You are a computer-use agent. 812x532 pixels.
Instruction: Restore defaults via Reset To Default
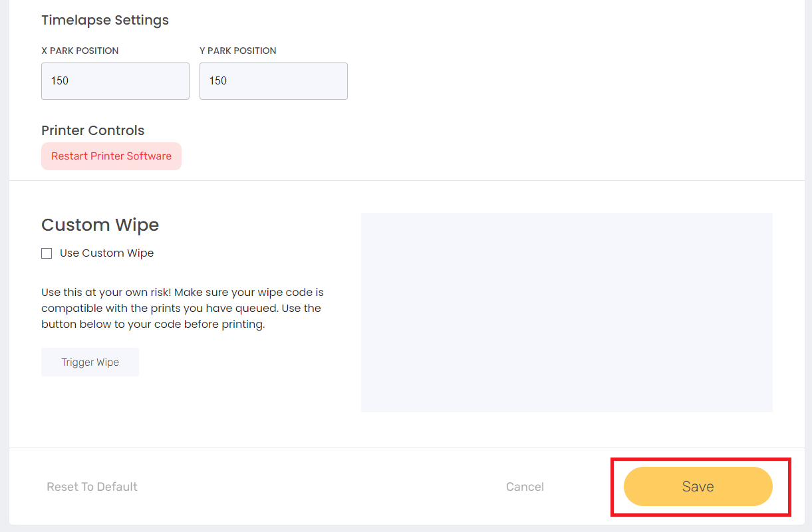pyautogui.click(x=92, y=486)
